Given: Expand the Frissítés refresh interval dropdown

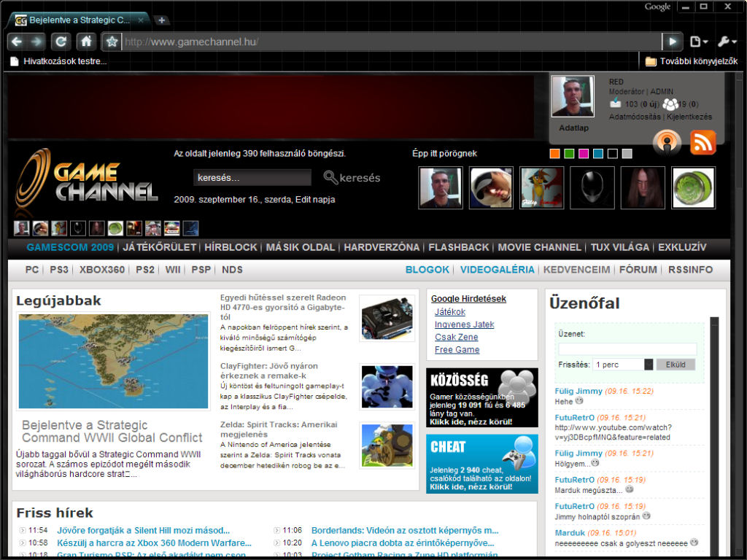Looking at the screenshot, I should [649, 365].
